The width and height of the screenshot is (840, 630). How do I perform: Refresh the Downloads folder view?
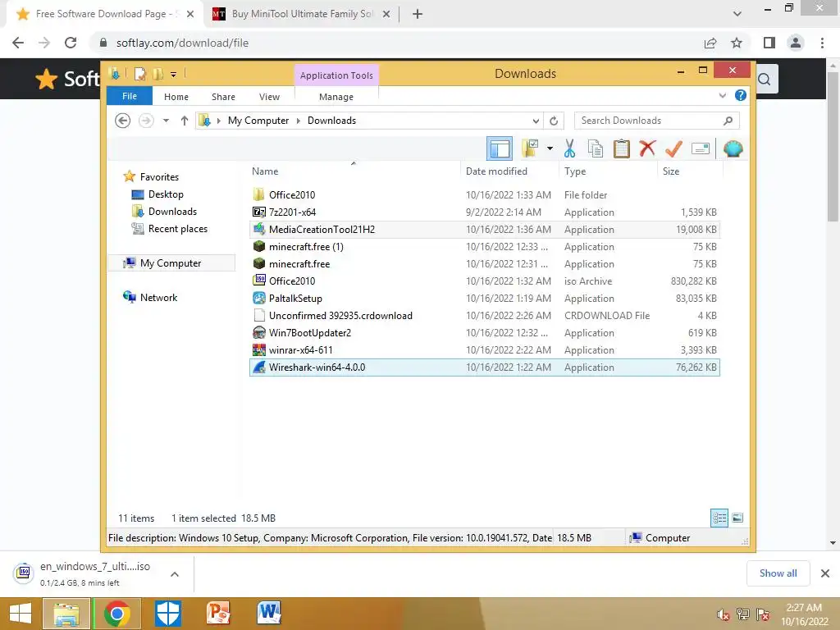[554, 121]
